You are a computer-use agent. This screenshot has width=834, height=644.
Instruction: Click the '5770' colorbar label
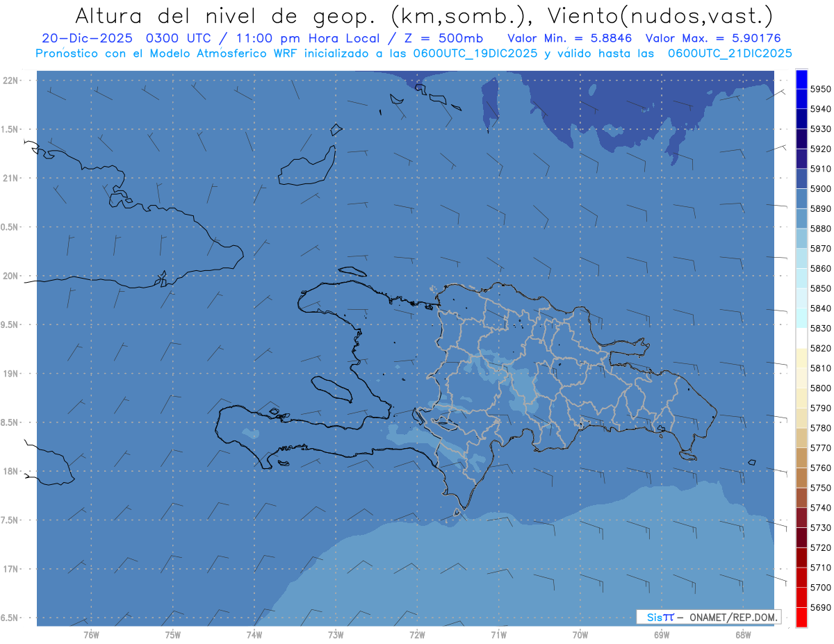[x=821, y=448]
